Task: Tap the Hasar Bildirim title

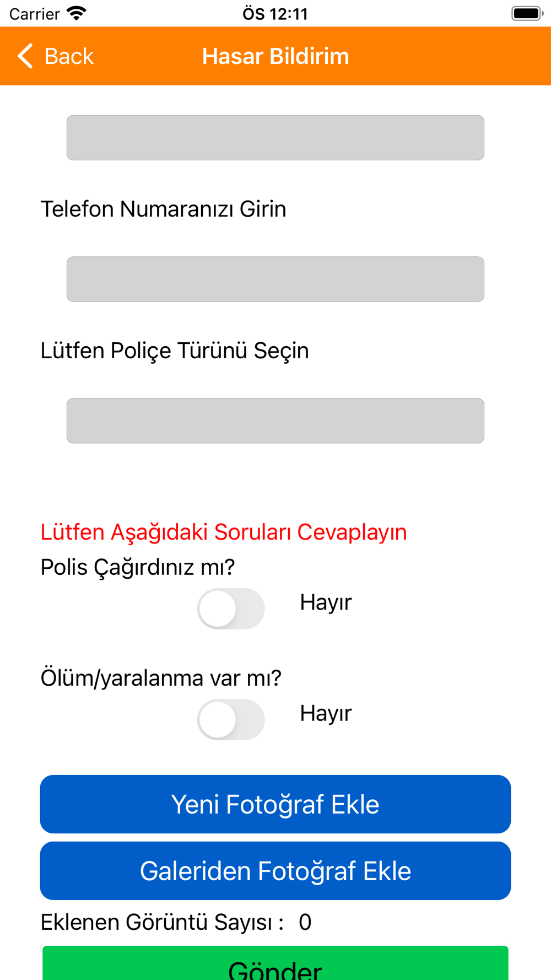Action: click(x=275, y=56)
